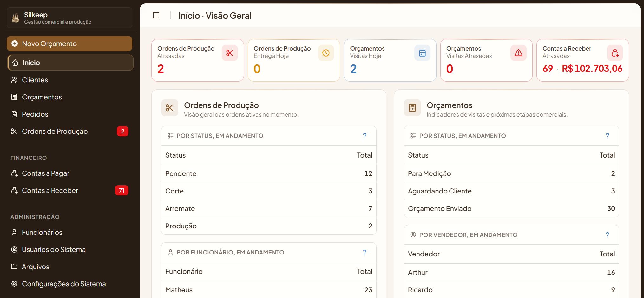Viewport: 644px width, 298px height.
Task: Open Pedidos in sidebar
Action: point(69,114)
